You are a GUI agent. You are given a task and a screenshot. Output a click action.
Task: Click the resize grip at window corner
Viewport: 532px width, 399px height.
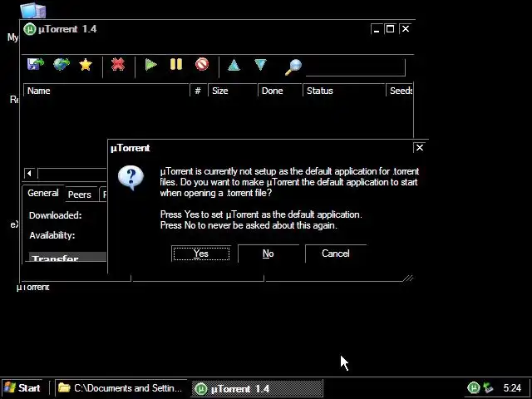pyautogui.click(x=408, y=278)
